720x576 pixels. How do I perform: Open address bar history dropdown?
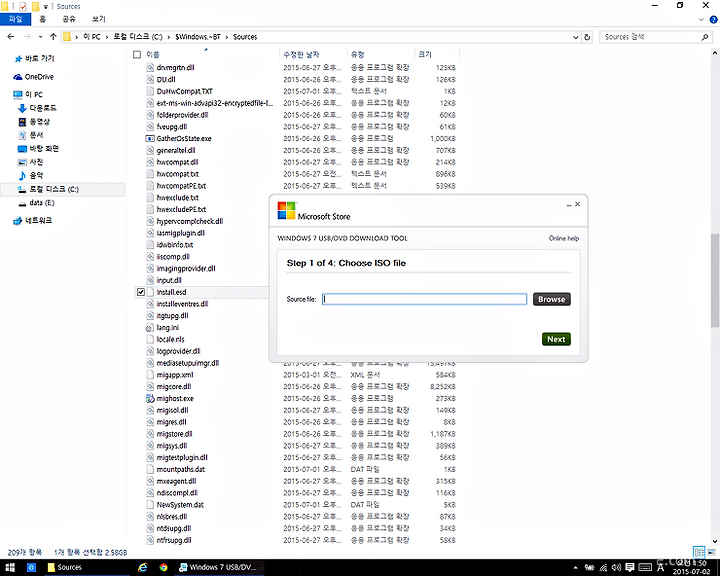[x=575, y=37]
